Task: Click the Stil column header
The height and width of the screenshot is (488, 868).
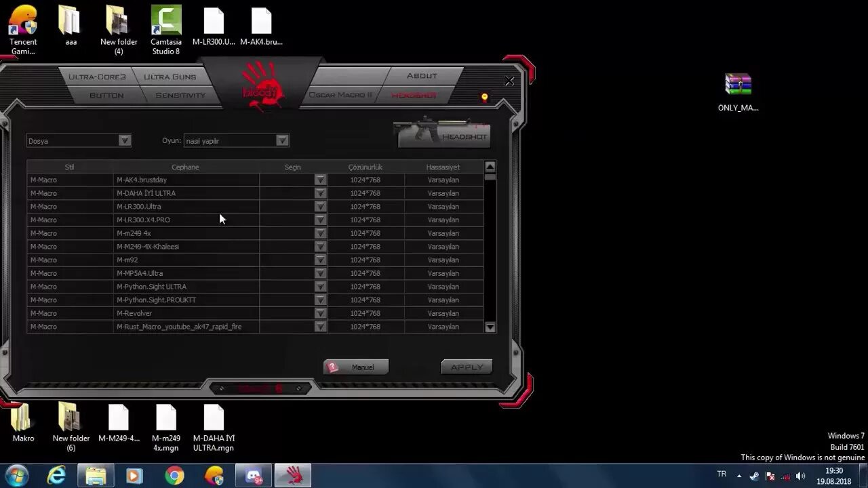Action: coord(69,167)
